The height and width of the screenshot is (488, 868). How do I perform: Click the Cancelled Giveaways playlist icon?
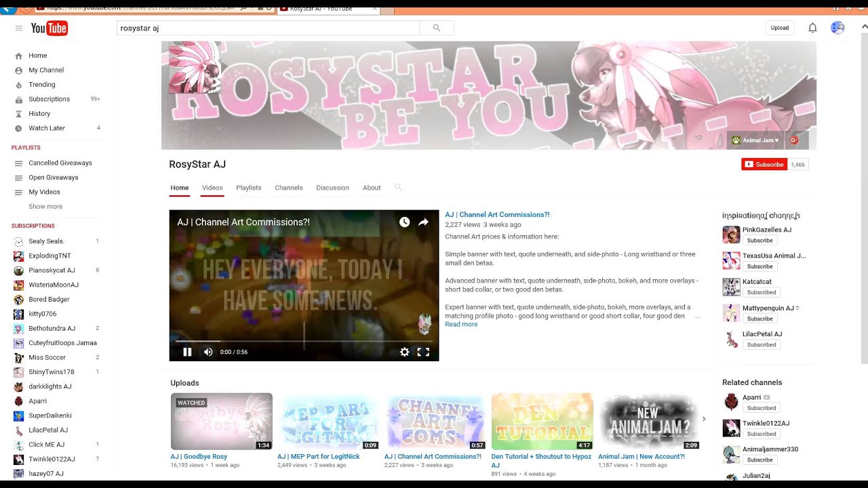tap(18, 163)
